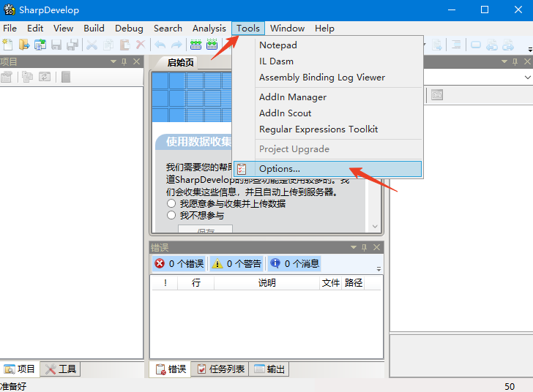Switch to the 启始页 start page tab
The width and height of the screenshot is (533, 392).
(x=180, y=62)
